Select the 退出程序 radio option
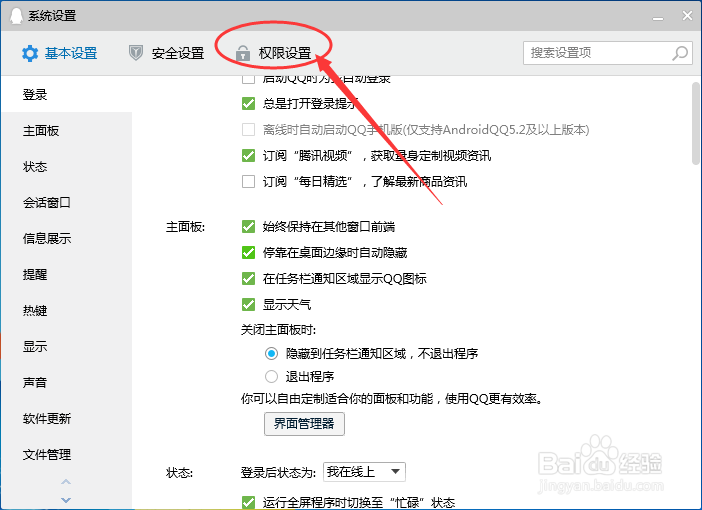The height and width of the screenshot is (510, 702). (271, 376)
